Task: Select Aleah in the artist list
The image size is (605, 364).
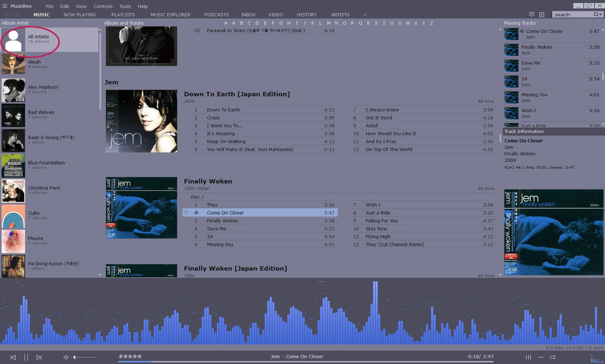Action: (50, 64)
